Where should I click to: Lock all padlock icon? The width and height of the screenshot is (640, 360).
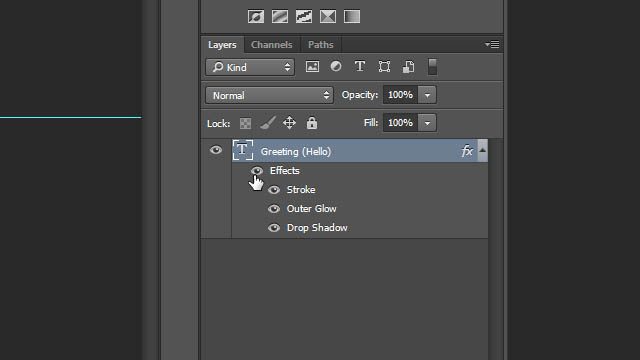(x=312, y=123)
